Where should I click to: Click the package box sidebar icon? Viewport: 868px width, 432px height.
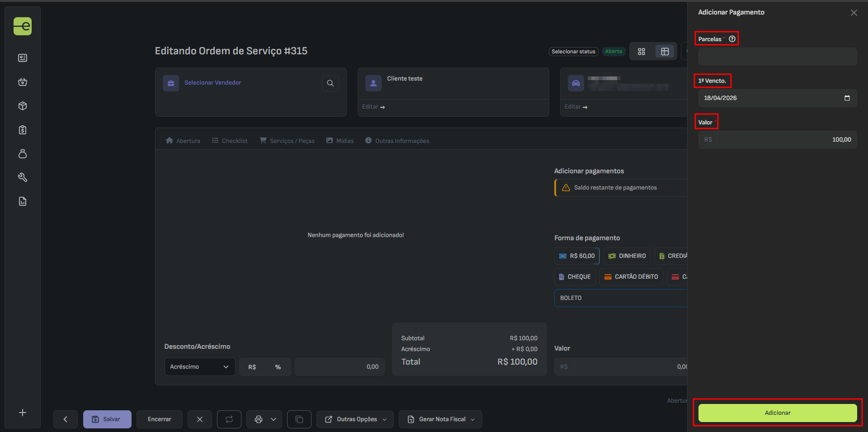pyautogui.click(x=23, y=106)
